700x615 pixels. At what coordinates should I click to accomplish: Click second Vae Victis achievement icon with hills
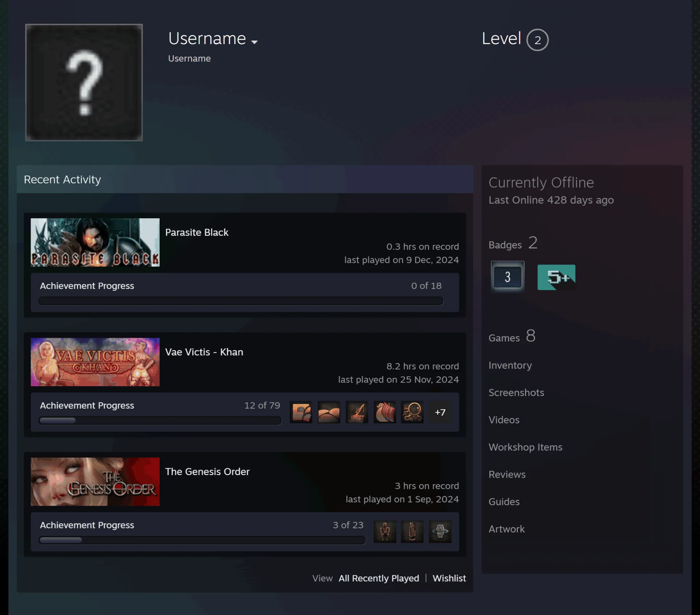(329, 412)
